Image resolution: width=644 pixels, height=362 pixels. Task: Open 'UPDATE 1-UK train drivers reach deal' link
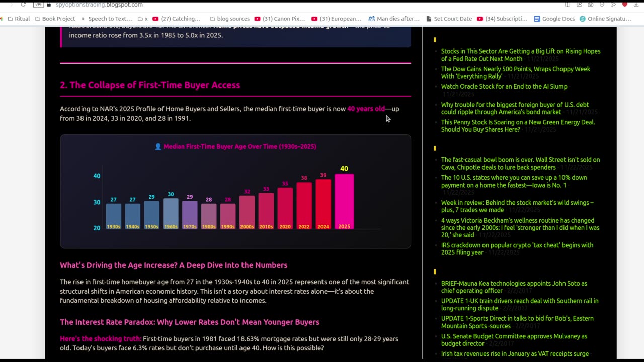pyautogui.click(x=520, y=304)
